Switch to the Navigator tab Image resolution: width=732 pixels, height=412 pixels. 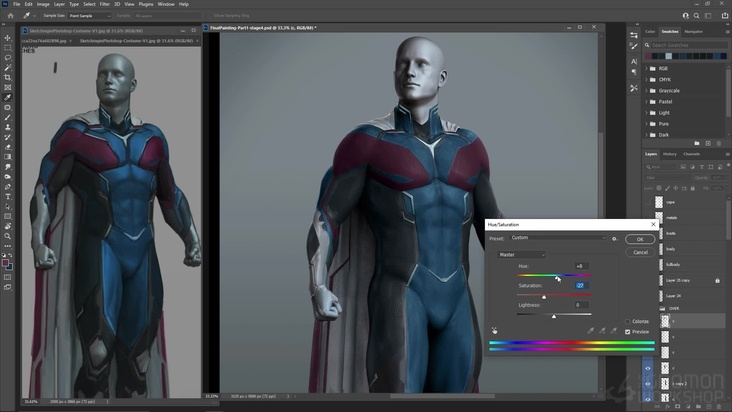[693, 32]
